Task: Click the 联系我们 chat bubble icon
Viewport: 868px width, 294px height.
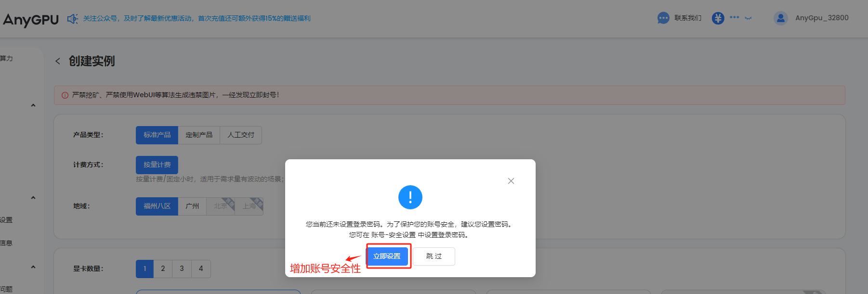Action: [x=663, y=18]
